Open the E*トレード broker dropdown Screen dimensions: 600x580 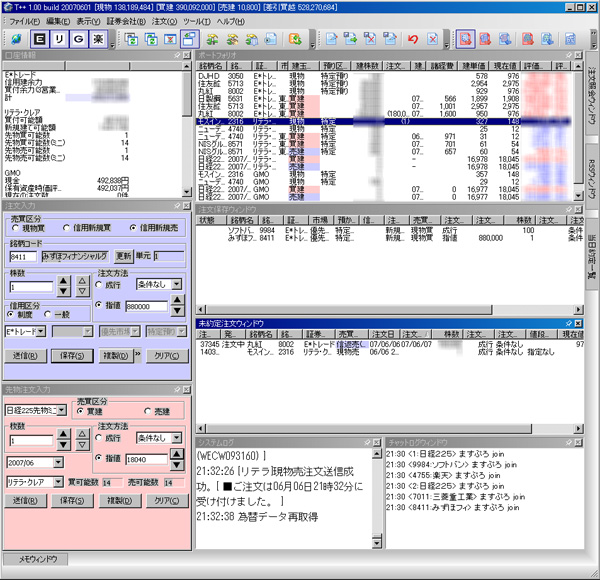[41, 332]
